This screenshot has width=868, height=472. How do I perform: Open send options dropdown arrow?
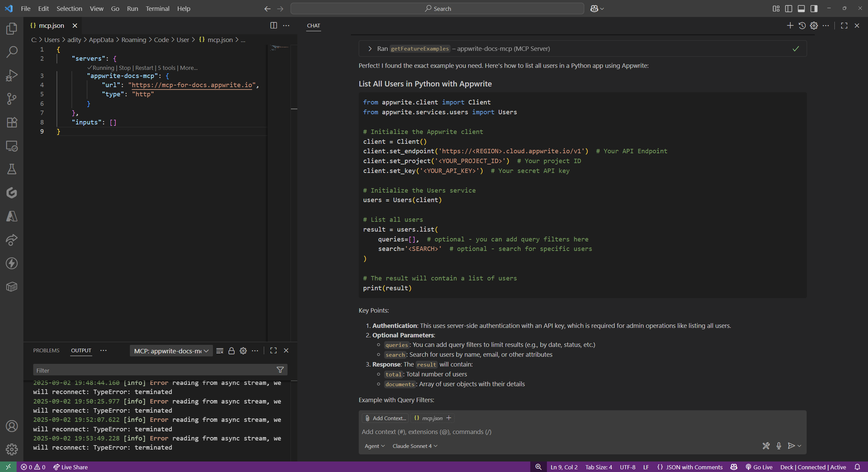click(800, 446)
